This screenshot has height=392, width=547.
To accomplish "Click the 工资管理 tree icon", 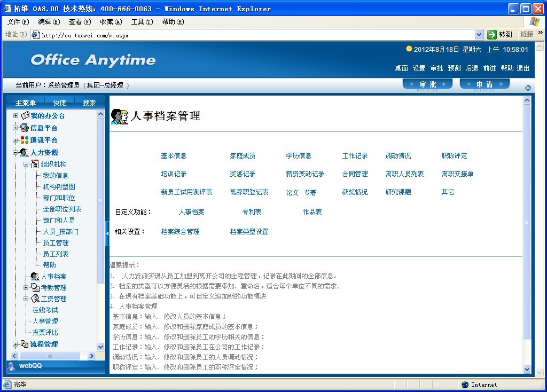I will click(35, 299).
